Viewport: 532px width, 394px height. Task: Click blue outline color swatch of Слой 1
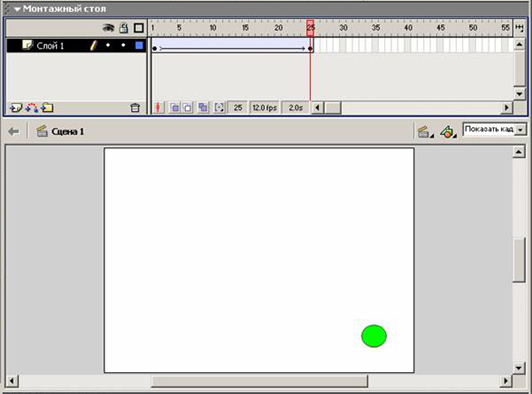(139, 45)
